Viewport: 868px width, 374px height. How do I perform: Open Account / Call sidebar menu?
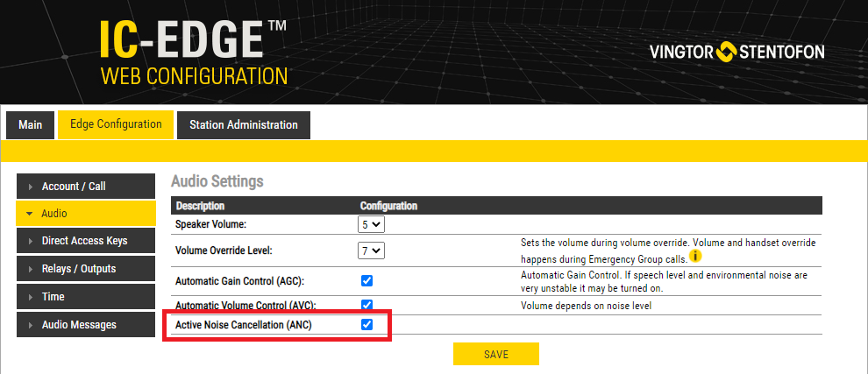(86, 187)
